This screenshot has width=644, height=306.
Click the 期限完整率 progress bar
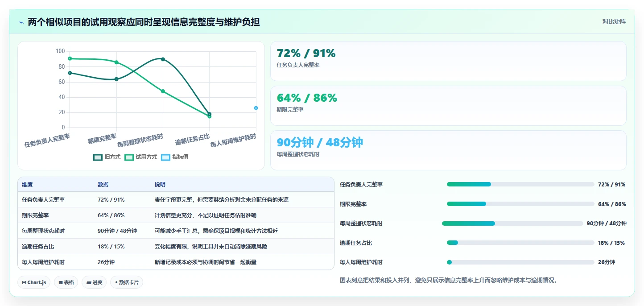tap(520, 204)
